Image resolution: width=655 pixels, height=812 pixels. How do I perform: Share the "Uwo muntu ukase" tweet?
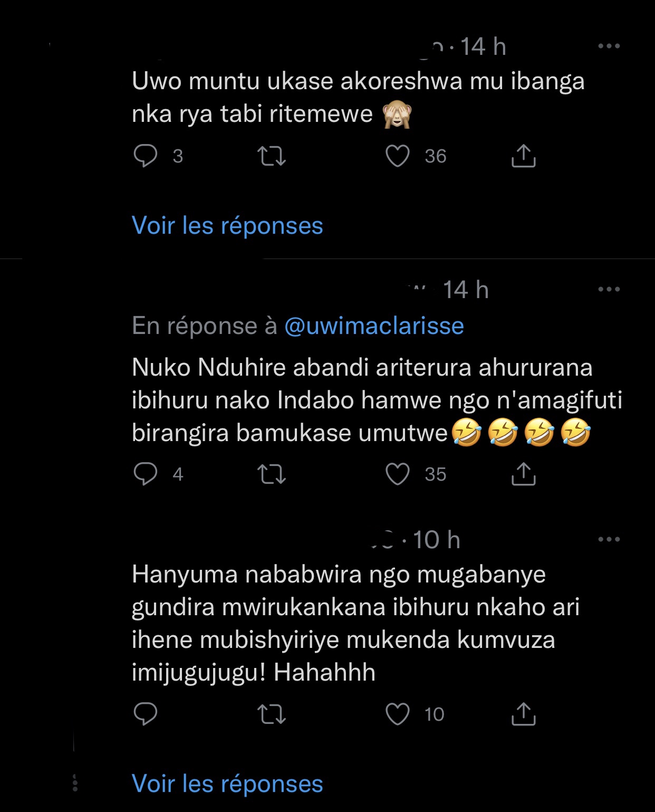(523, 156)
